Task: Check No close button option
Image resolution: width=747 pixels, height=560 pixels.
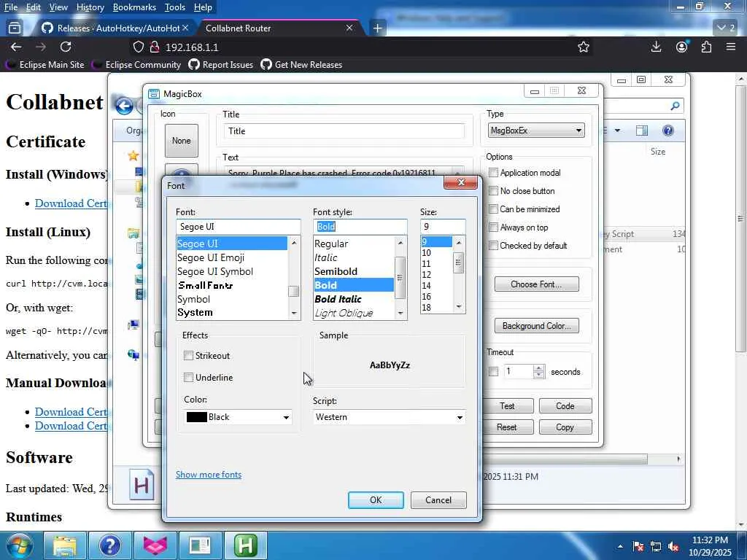Action: 494,191
